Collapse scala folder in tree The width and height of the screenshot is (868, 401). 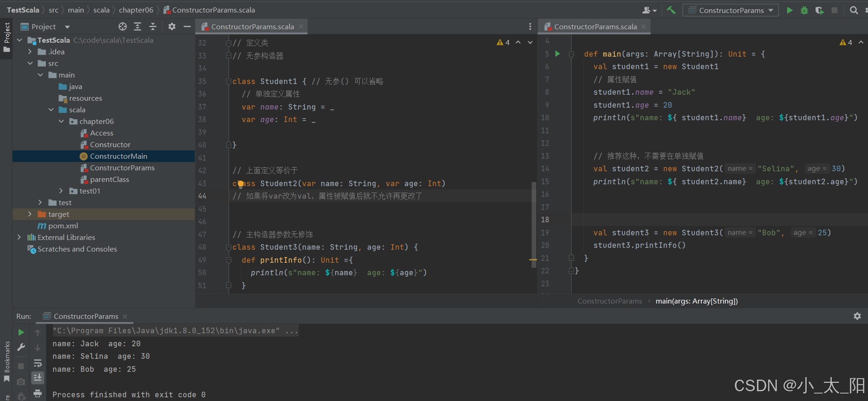tap(51, 110)
